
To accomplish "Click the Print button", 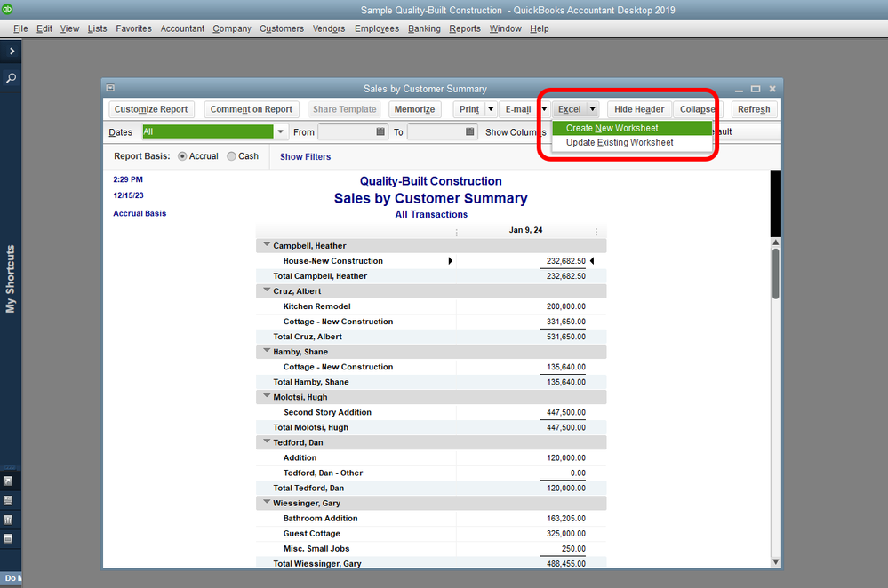I will pos(469,109).
